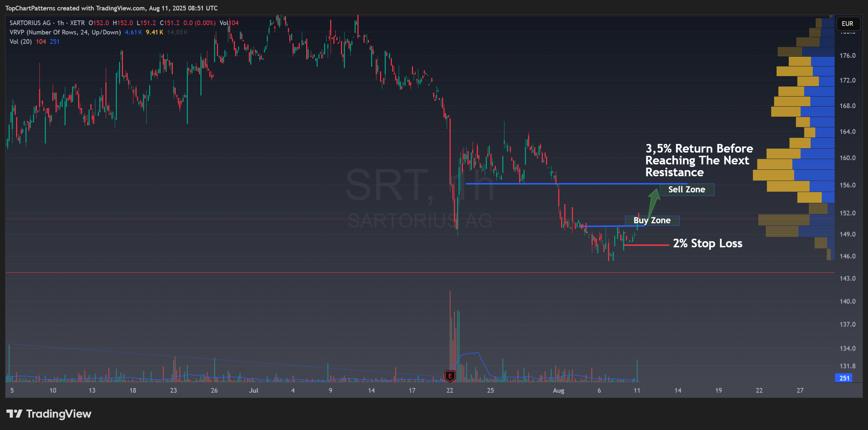Click the red stop loss horizontal line

pyautogui.click(x=646, y=245)
